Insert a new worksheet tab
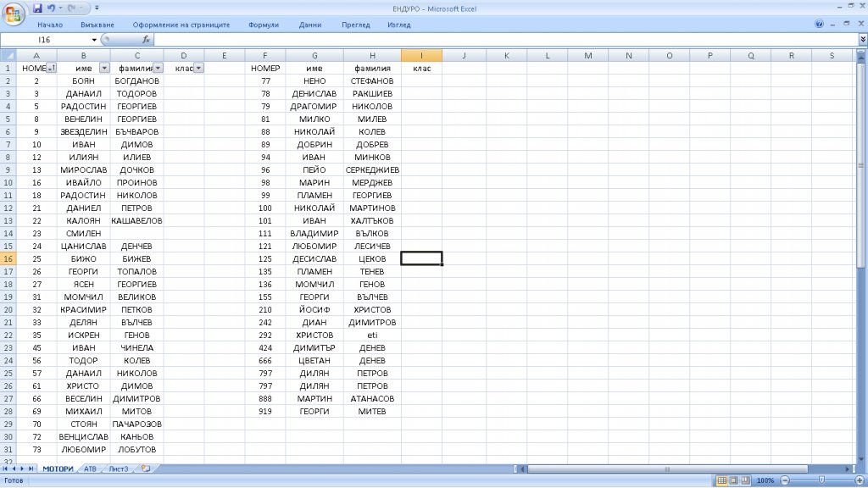868x488 pixels. pos(145,468)
